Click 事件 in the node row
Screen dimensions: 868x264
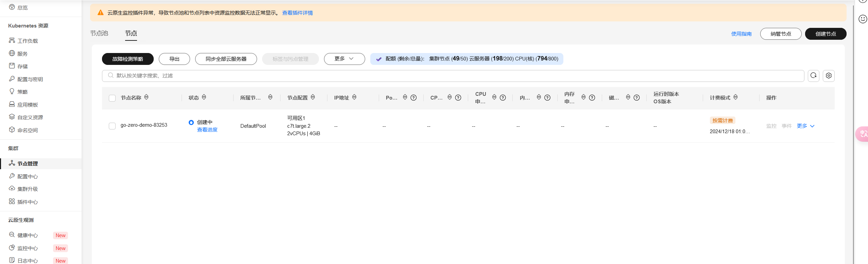(x=787, y=126)
